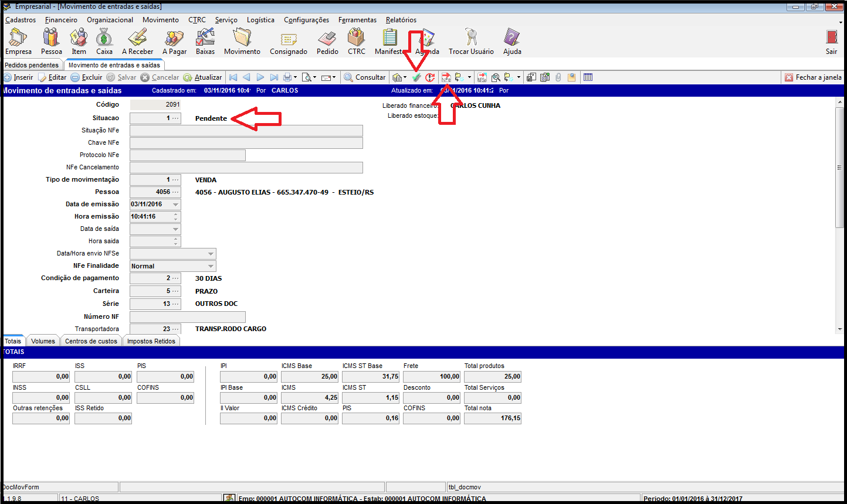Click the Consignado icon
The height and width of the screenshot is (504, 847).
point(288,41)
